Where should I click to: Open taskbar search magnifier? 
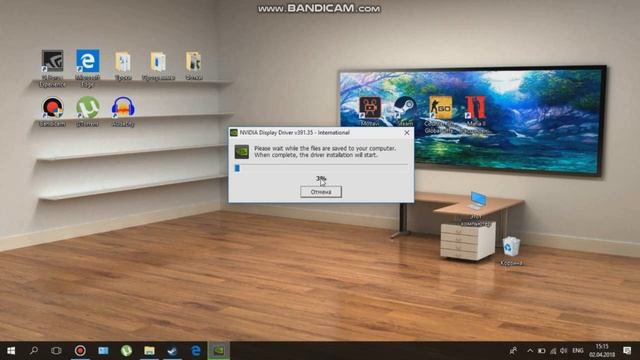point(34,351)
